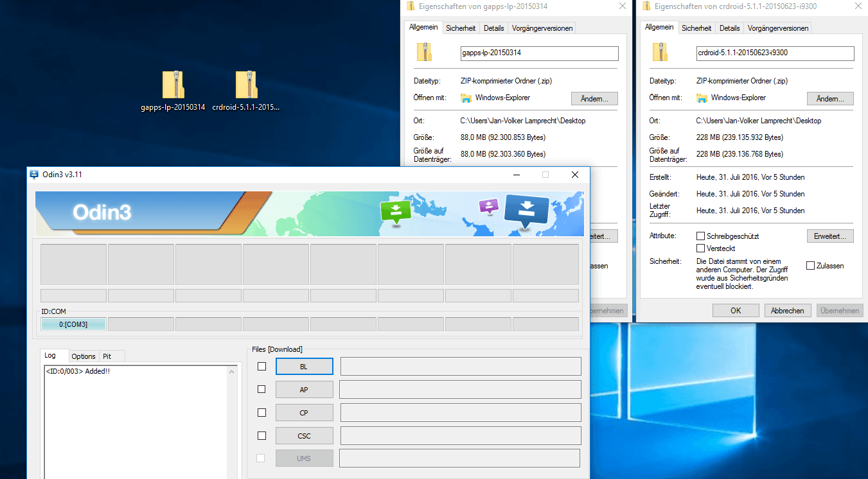Screen dimensions: 868x479
Task: Enable the BL file checkbox
Action: (x=261, y=366)
